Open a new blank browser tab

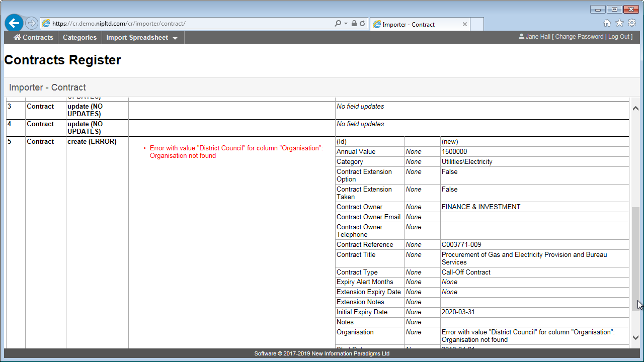(476, 24)
